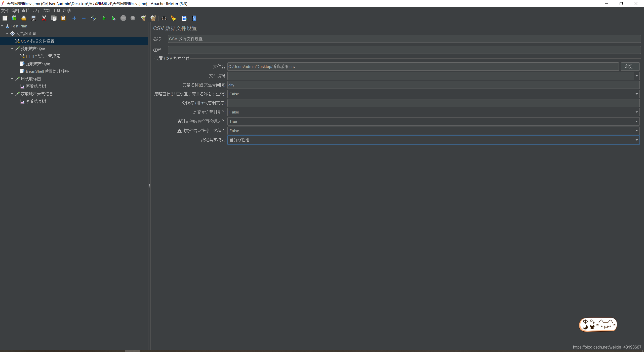Click the Search binoculars icon

(x=164, y=18)
